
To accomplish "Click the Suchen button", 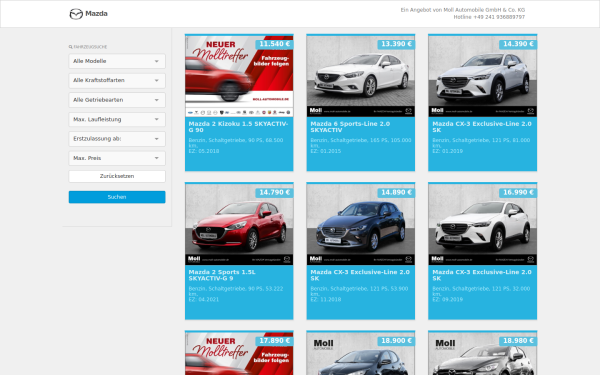I will (117, 197).
